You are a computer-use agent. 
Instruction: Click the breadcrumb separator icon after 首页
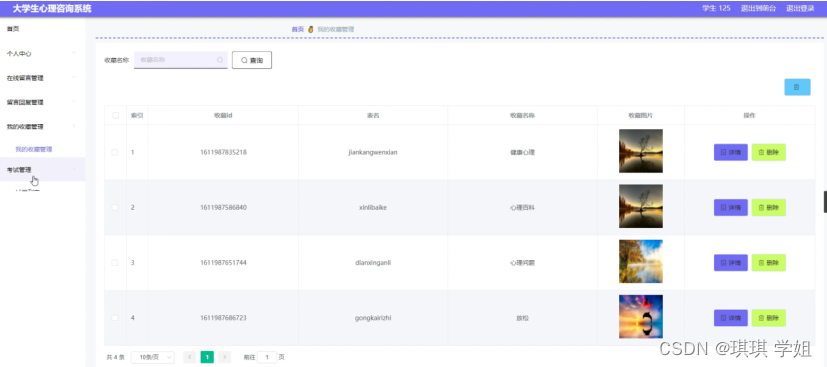click(311, 30)
